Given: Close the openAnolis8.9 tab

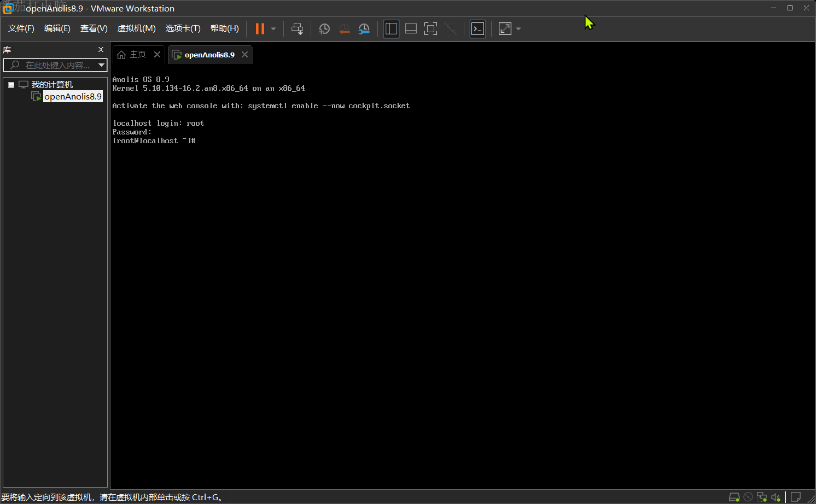Looking at the screenshot, I should click(244, 55).
